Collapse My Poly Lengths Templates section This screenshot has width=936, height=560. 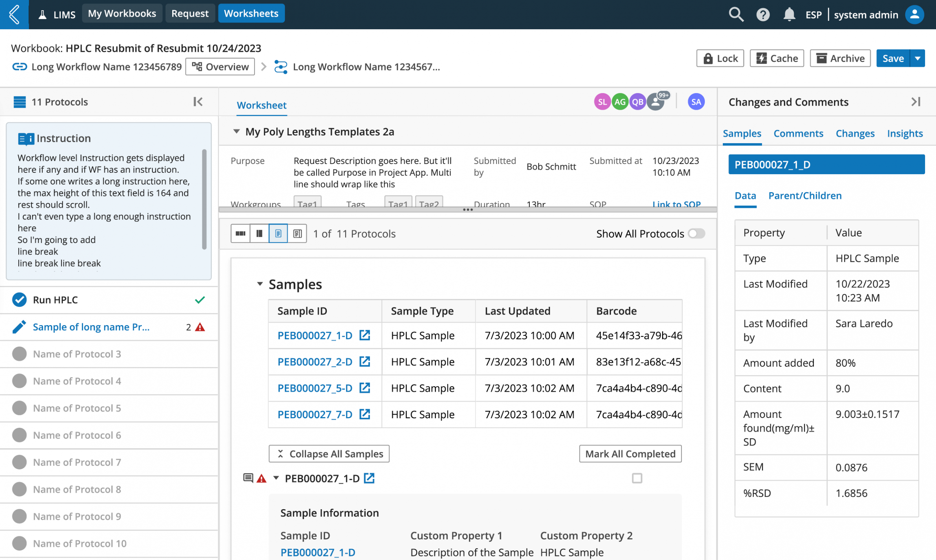click(x=236, y=131)
